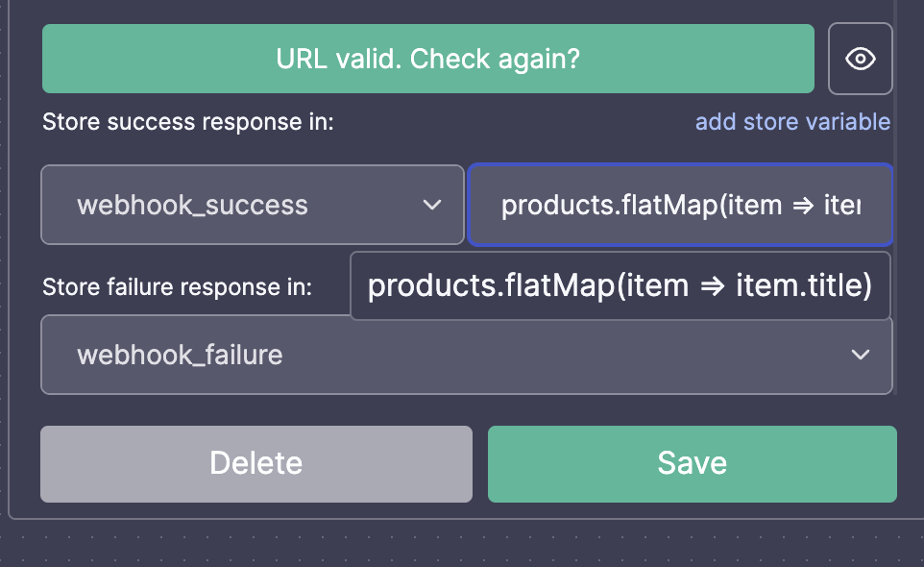Expand the chevron arrow beside webhook_failure
The width and height of the screenshot is (924, 567).
(861, 355)
